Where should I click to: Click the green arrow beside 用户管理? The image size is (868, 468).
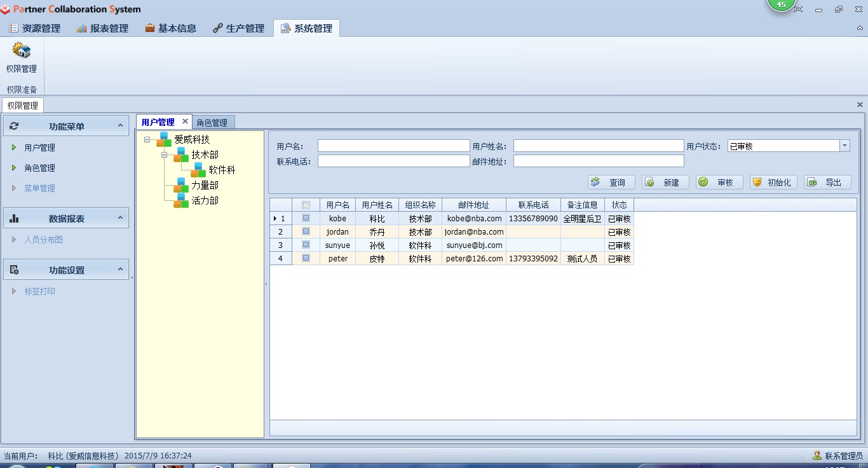[14, 148]
